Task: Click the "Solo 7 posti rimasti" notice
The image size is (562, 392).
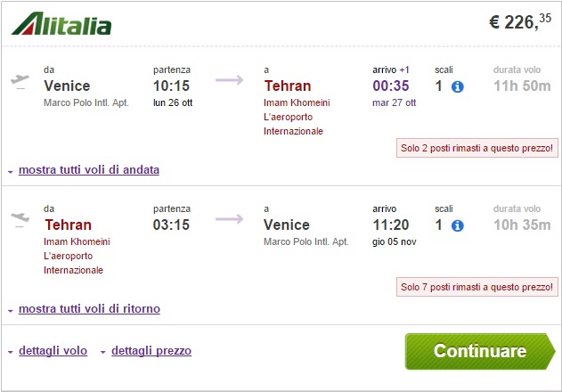Action: 476,287
